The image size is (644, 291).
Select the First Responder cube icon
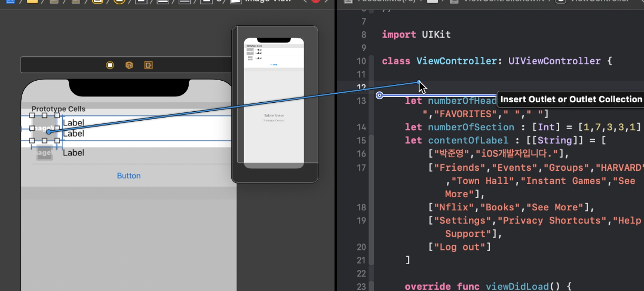(x=129, y=65)
